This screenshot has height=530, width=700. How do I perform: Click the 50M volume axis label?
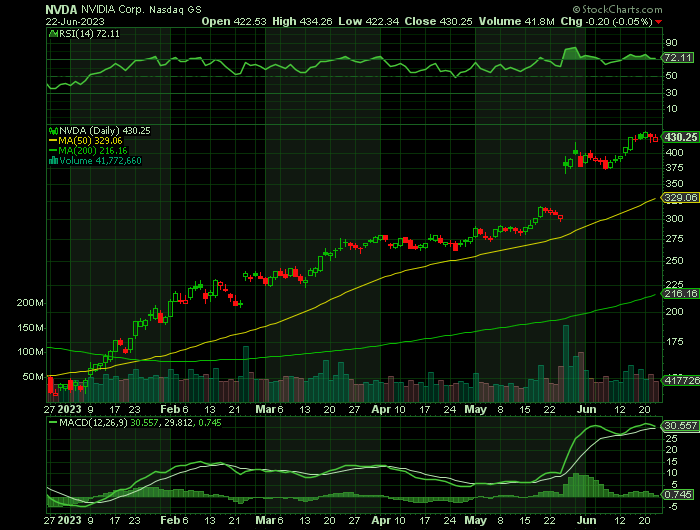coord(33,377)
